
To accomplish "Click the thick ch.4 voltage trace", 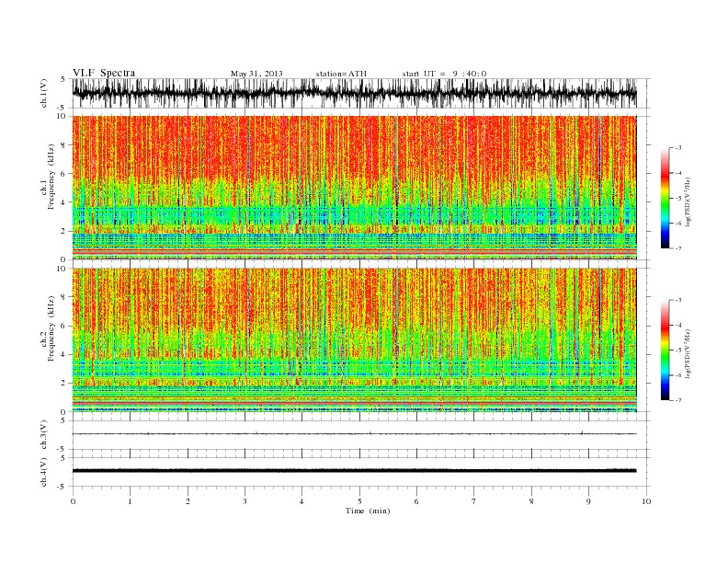I will [354, 471].
